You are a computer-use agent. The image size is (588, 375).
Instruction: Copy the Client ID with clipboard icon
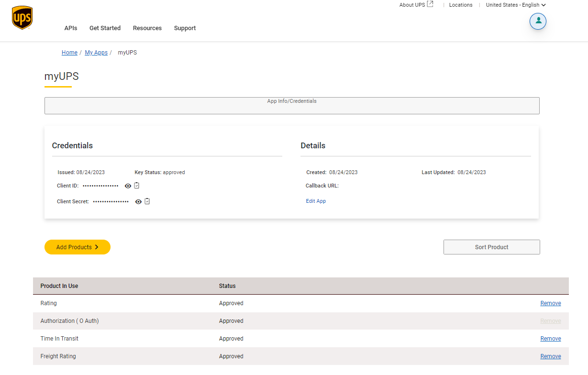tap(137, 186)
